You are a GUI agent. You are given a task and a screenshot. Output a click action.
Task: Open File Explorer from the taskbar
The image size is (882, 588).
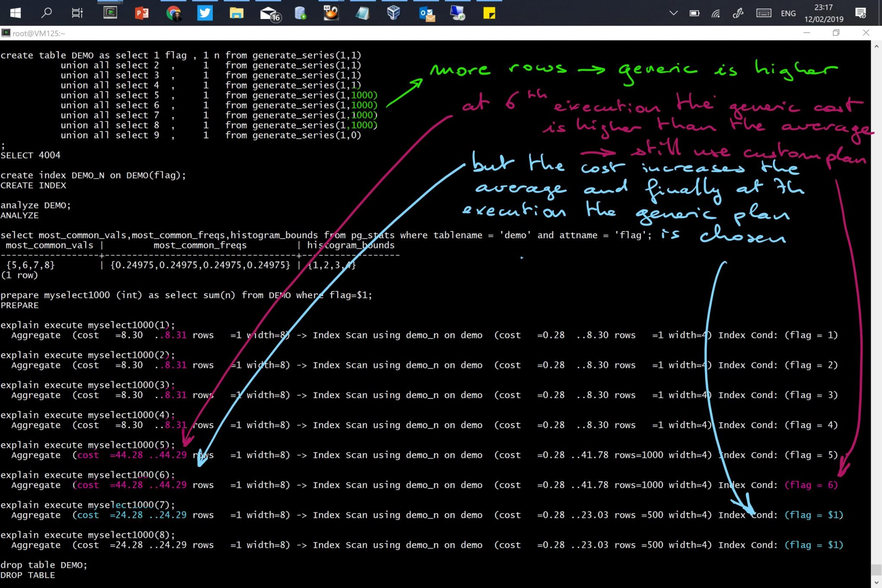click(x=236, y=13)
